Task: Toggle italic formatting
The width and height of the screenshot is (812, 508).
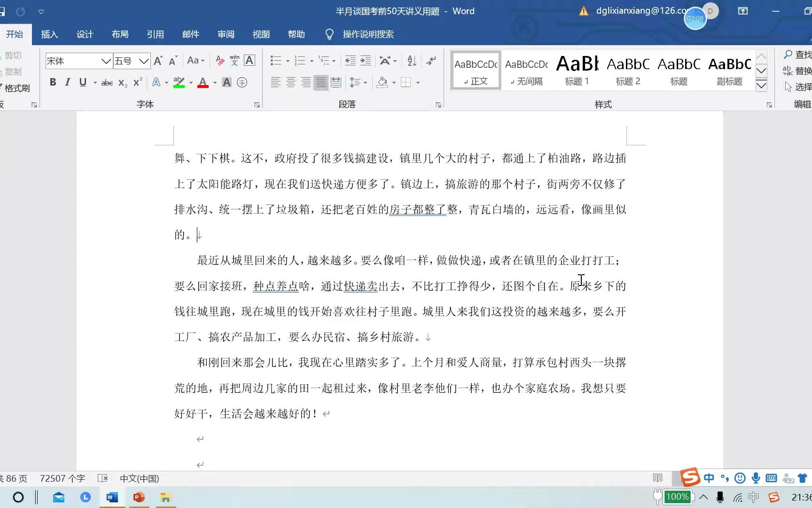Action: (x=68, y=82)
